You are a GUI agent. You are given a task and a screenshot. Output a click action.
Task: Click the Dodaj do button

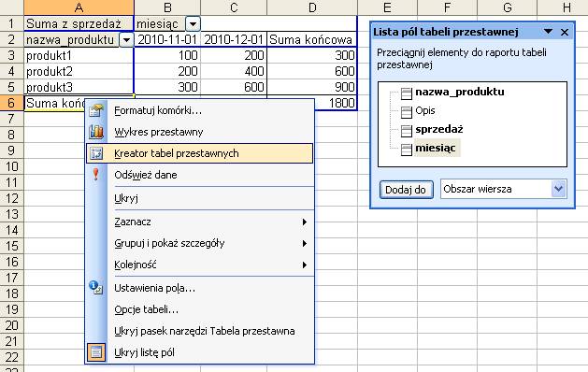[406, 190]
